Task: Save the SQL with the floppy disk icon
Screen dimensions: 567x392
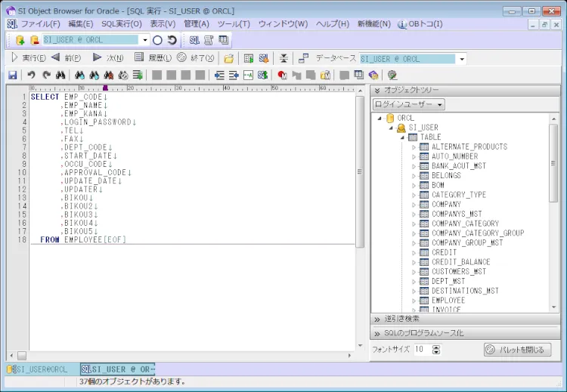Action: (x=13, y=75)
